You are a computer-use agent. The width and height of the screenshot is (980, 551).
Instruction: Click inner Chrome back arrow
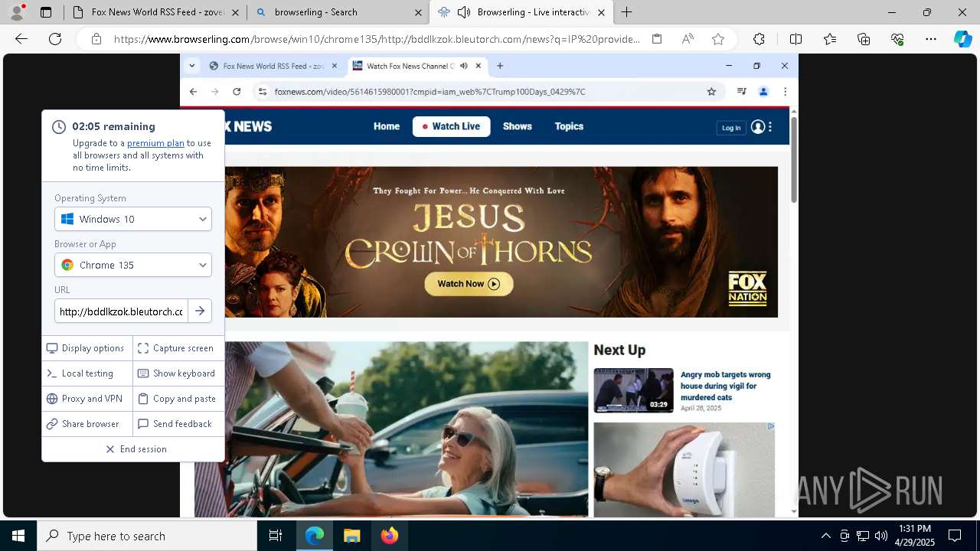click(x=193, y=92)
